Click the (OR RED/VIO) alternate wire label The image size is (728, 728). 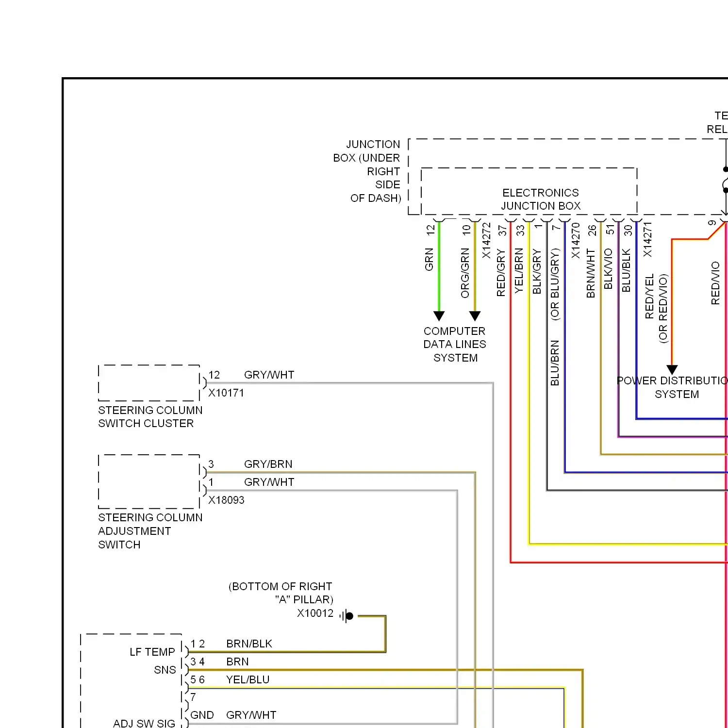663,309
